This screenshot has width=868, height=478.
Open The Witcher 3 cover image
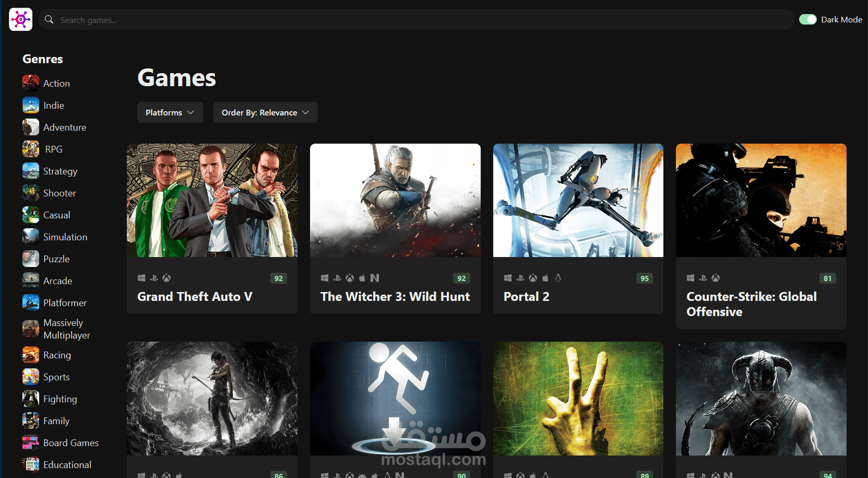click(x=395, y=200)
